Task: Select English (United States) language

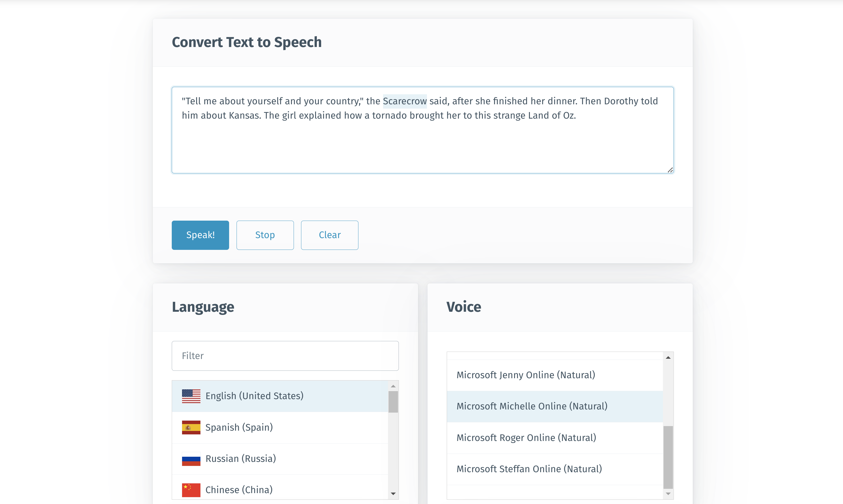Action: (x=254, y=396)
